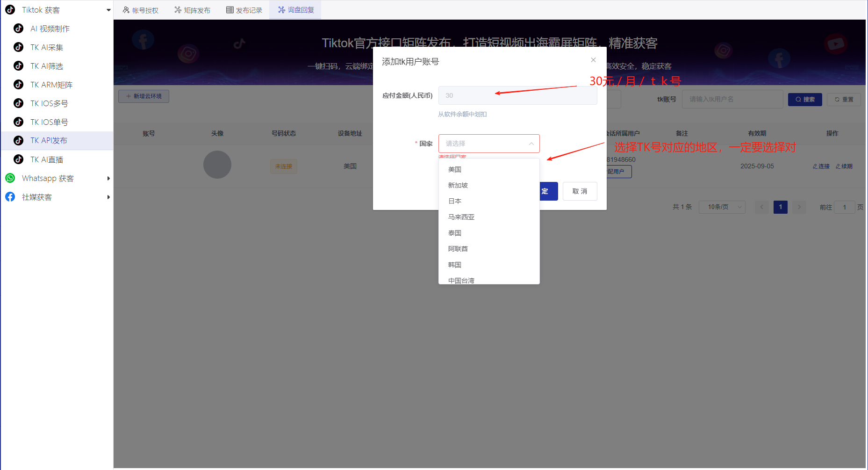Click the magnifier icon on 搜索 button

[797, 99]
